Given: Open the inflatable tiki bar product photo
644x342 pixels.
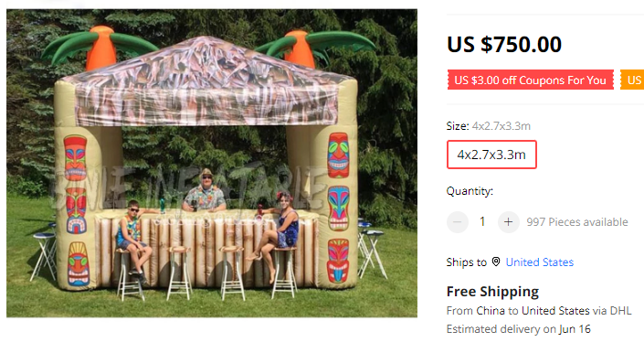Looking at the screenshot, I should pos(212,163).
